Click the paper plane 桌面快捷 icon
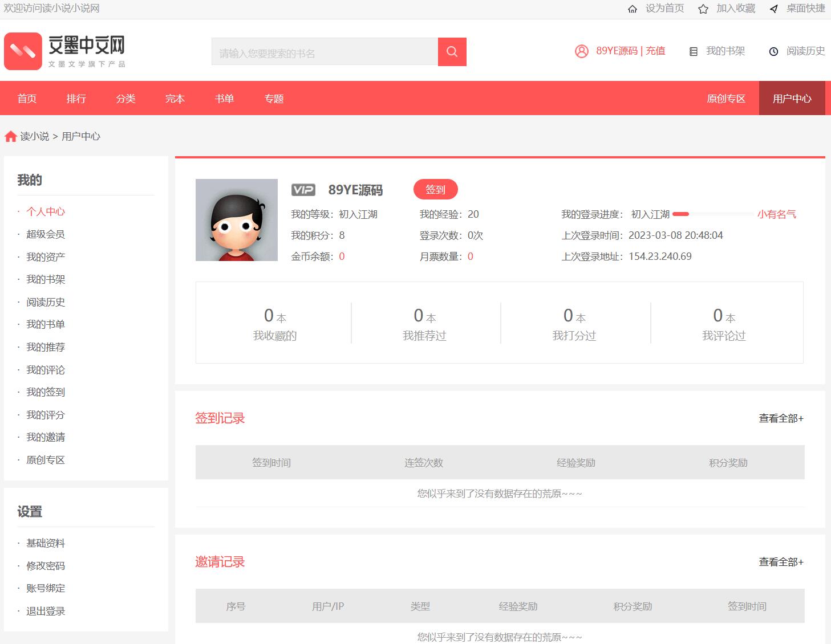Viewport: 831px width, 644px height. tap(773, 9)
